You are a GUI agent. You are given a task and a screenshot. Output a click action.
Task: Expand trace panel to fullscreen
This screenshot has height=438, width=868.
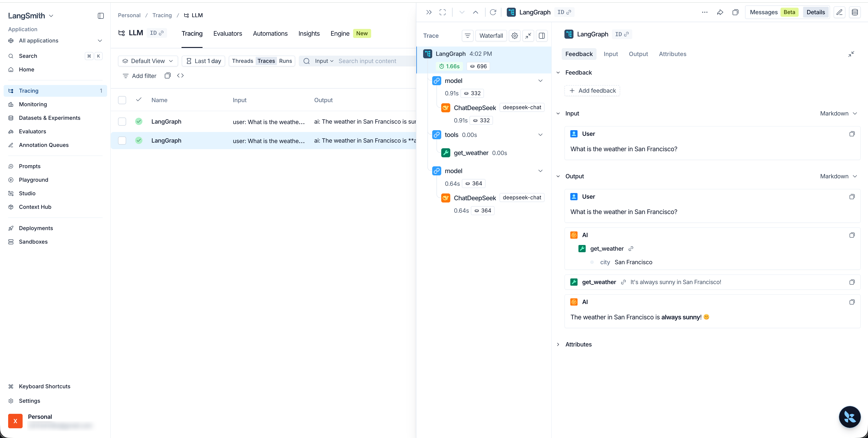pyautogui.click(x=442, y=12)
